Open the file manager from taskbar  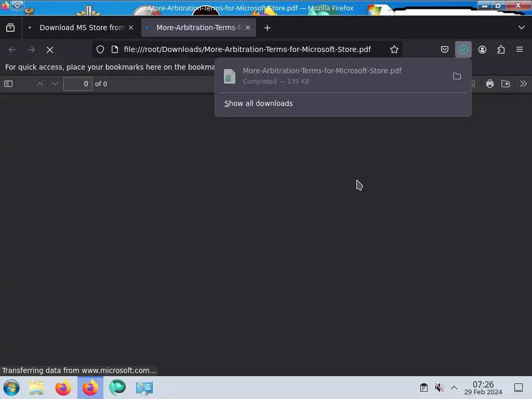pyautogui.click(x=36, y=388)
